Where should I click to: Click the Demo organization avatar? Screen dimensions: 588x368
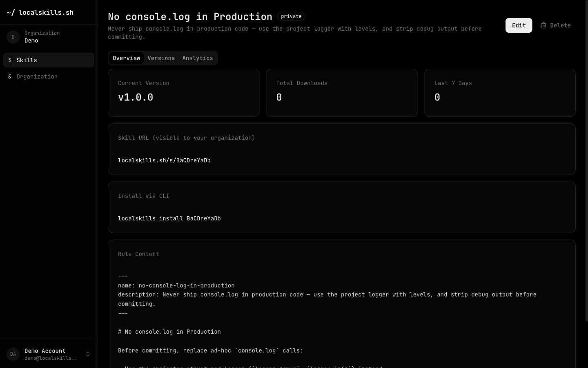pos(13,37)
